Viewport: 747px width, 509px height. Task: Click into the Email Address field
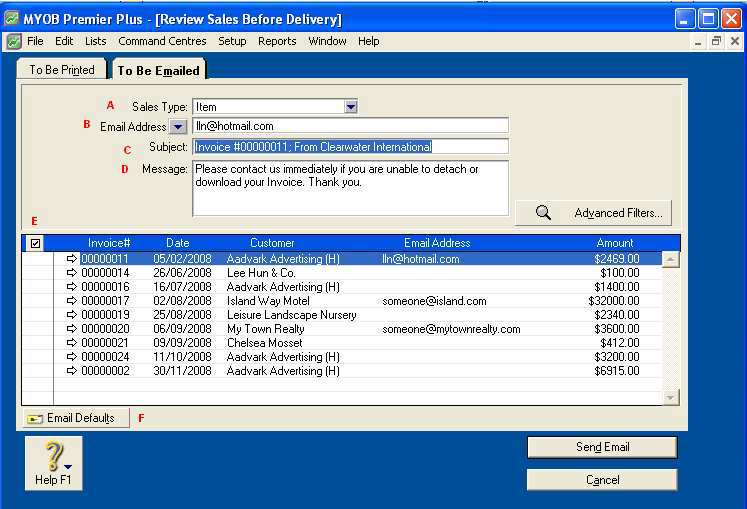pyautogui.click(x=351, y=126)
